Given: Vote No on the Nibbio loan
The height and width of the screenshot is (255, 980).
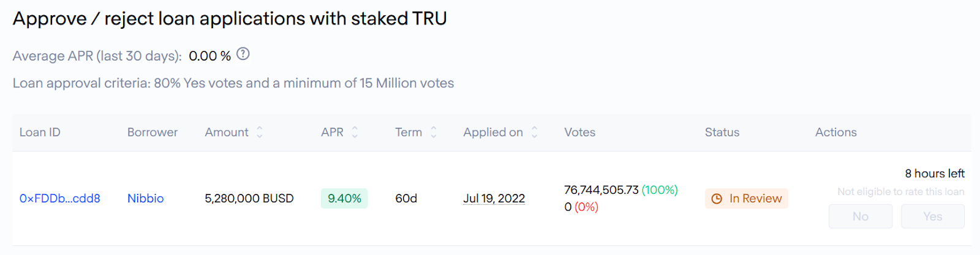Looking at the screenshot, I should (x=861, y=216).
